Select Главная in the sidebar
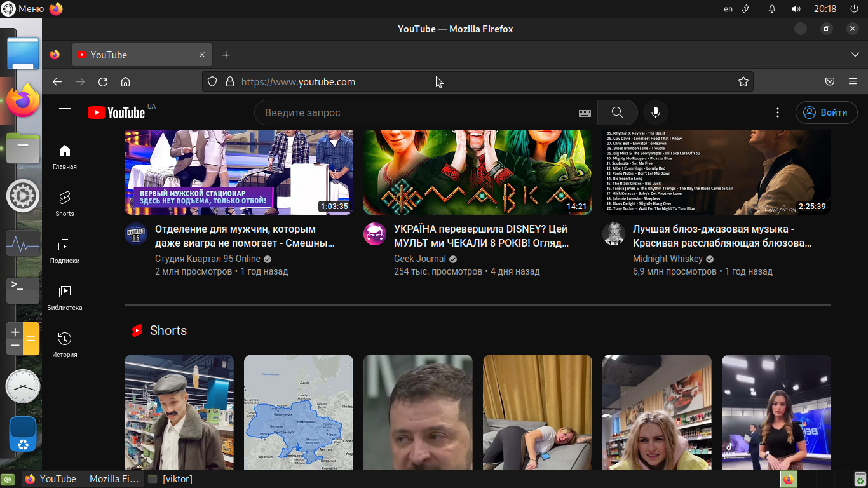Image resolution: width=868 pixels, height=488 pixels. (x=64, y=156)
